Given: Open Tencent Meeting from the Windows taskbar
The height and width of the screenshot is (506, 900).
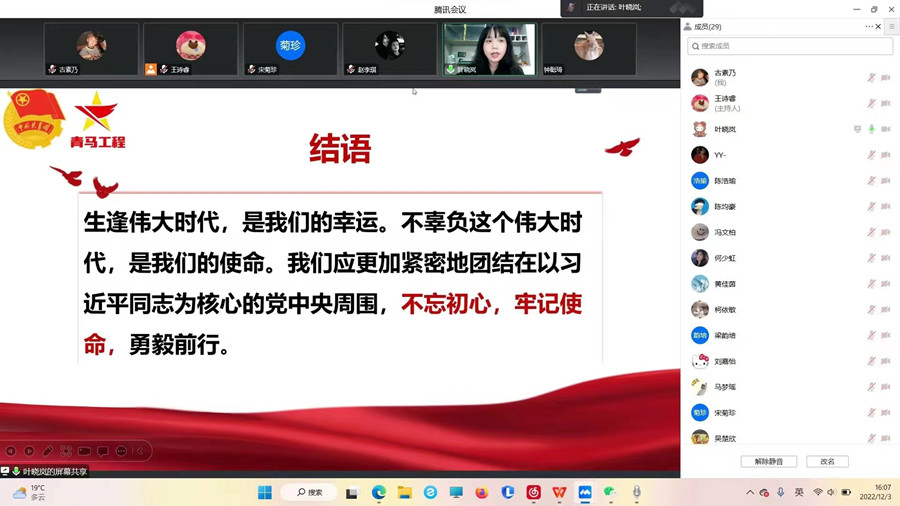Looking at the screenshot, I should point(585,493).
